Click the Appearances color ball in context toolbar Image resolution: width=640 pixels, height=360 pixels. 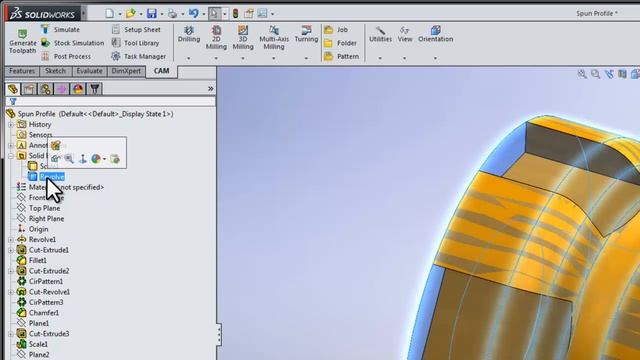(x=96, y=159)
